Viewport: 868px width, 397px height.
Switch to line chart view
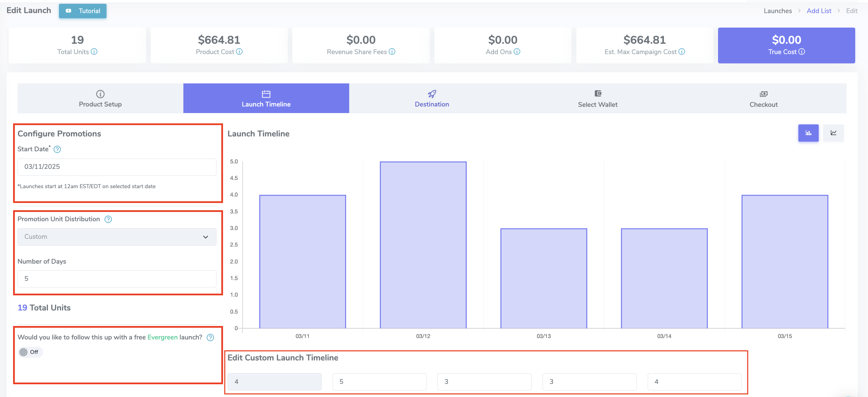(x=833, y=133)
